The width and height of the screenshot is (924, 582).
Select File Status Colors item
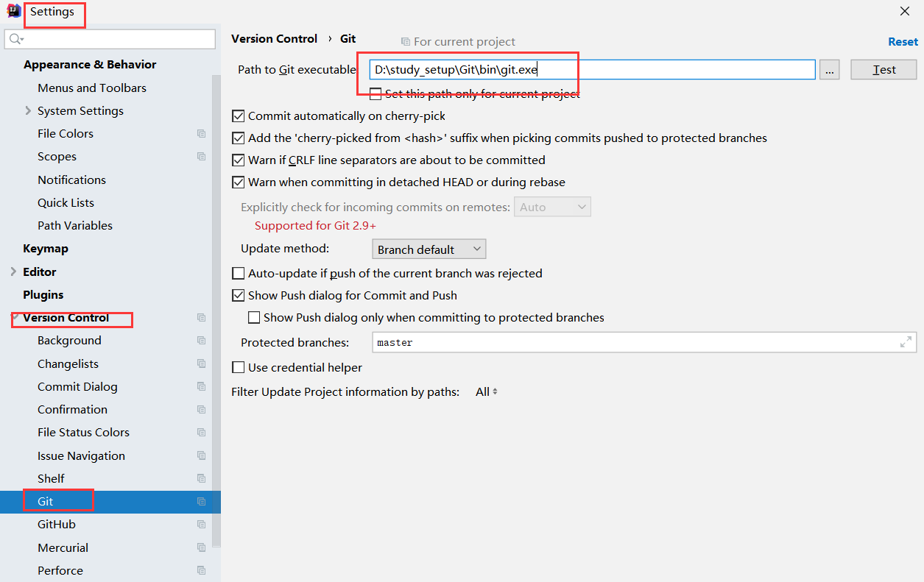point(83,433)
